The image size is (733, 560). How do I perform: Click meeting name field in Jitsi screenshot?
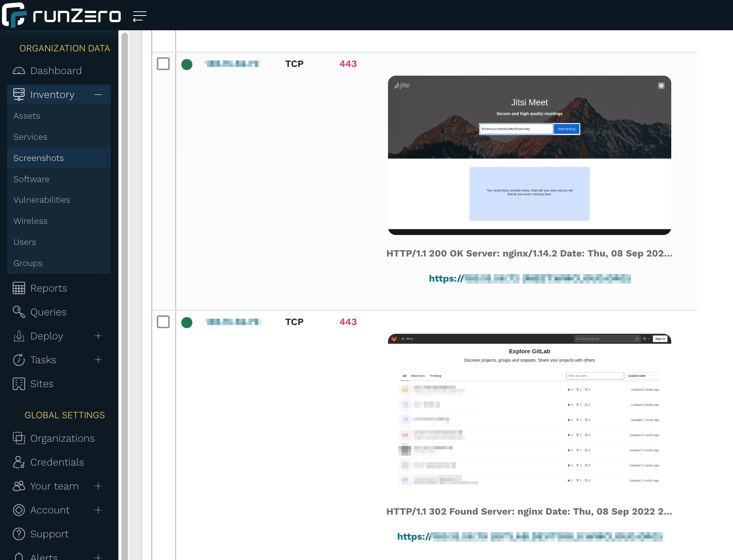pos(516,129)
